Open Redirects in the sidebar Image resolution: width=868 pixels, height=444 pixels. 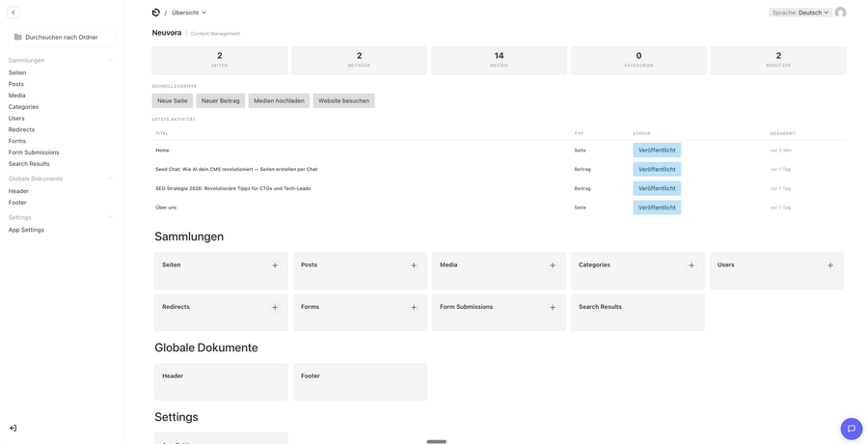point(21,129)
